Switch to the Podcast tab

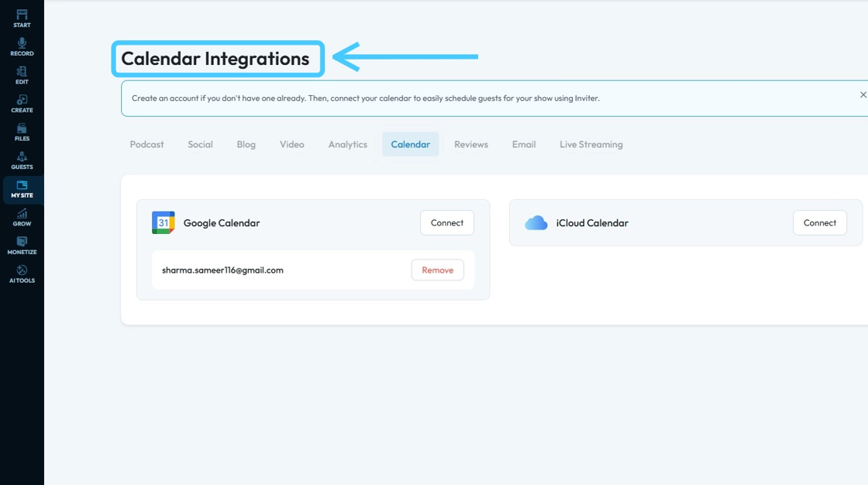146,144
